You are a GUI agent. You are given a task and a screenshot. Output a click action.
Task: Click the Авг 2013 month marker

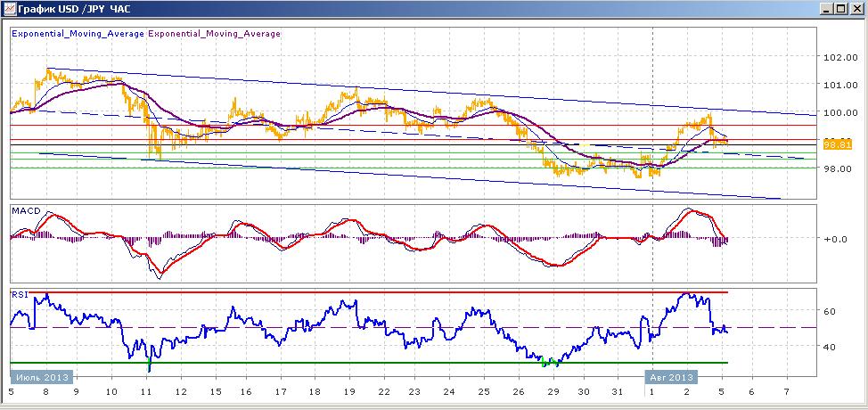click(x=671, y=377)
